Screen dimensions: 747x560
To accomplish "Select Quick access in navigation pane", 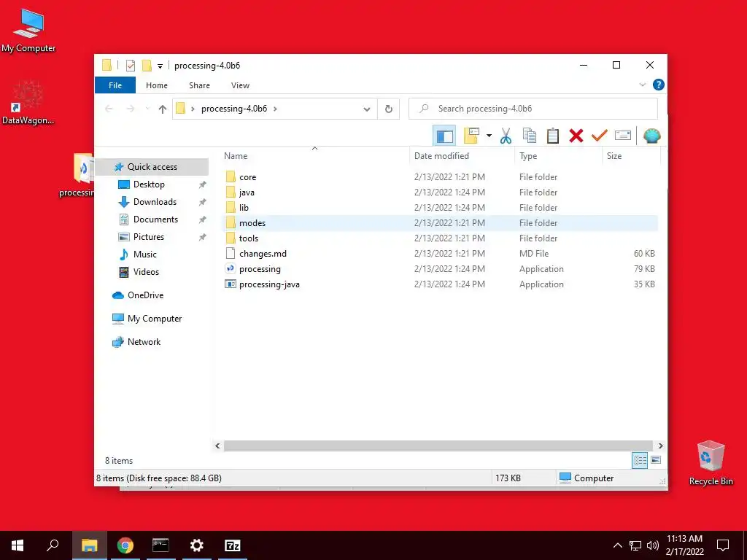I will [x=152, y=167].
